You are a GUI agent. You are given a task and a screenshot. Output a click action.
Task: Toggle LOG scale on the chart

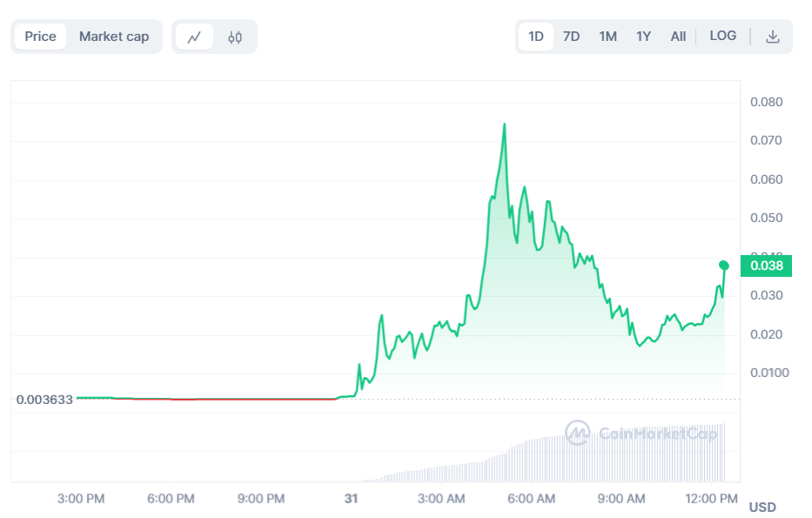pyautogui.click(x=722, y=37)
